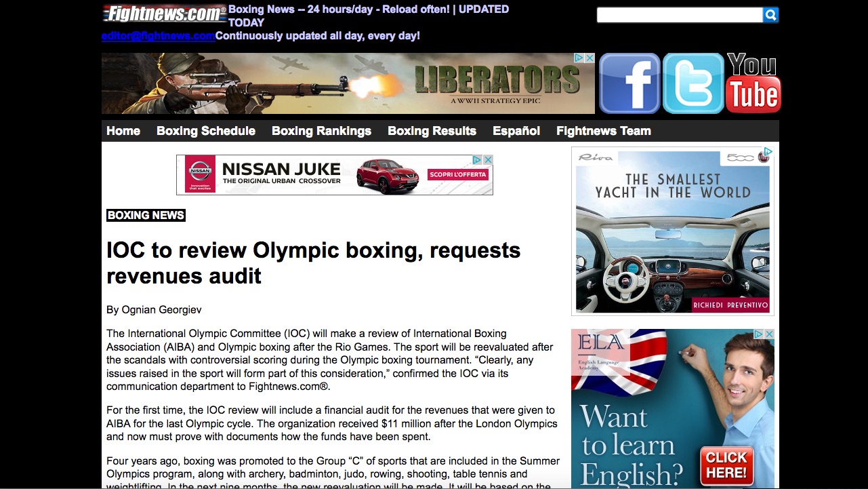Viewport: 868px width, 489px height.
Task: Close the Liberators banner ad
Action: coord(590,58)
